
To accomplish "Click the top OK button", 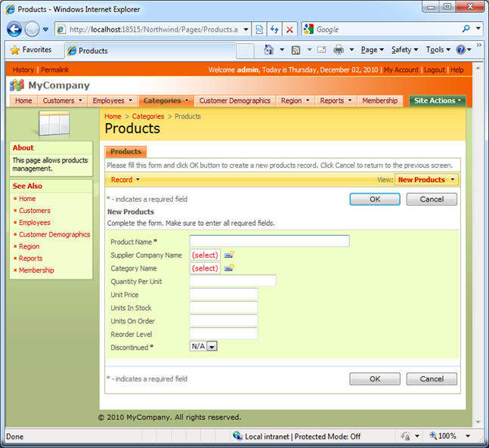I will (374, 199).
